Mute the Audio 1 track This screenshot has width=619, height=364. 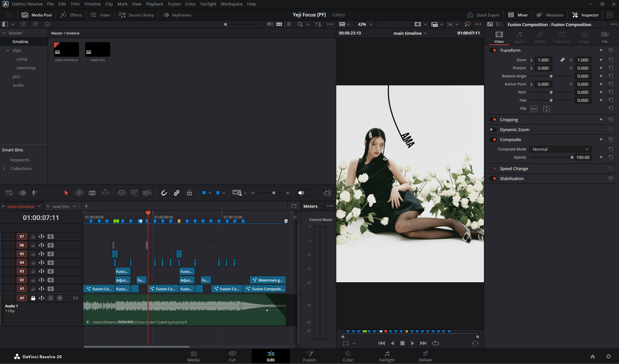(59, 298)
